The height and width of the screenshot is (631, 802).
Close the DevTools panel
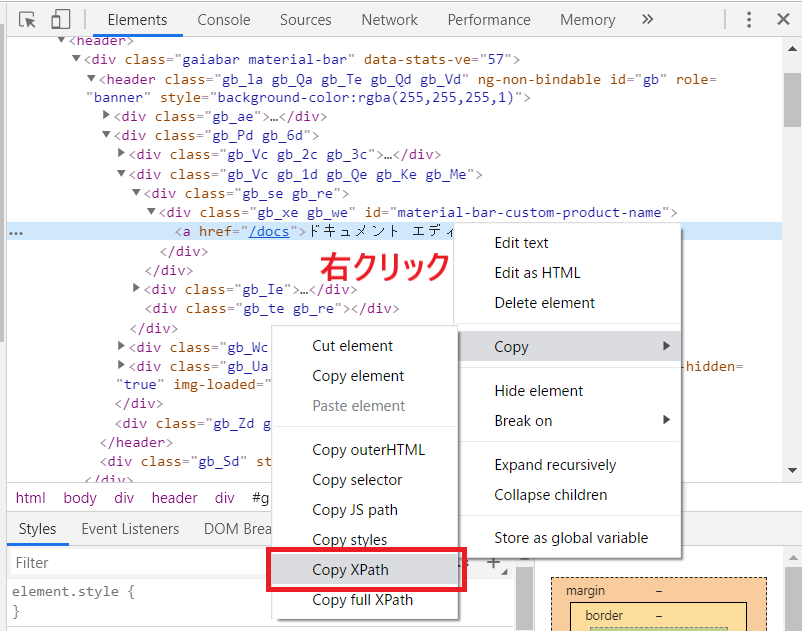(x=783, y=19)
